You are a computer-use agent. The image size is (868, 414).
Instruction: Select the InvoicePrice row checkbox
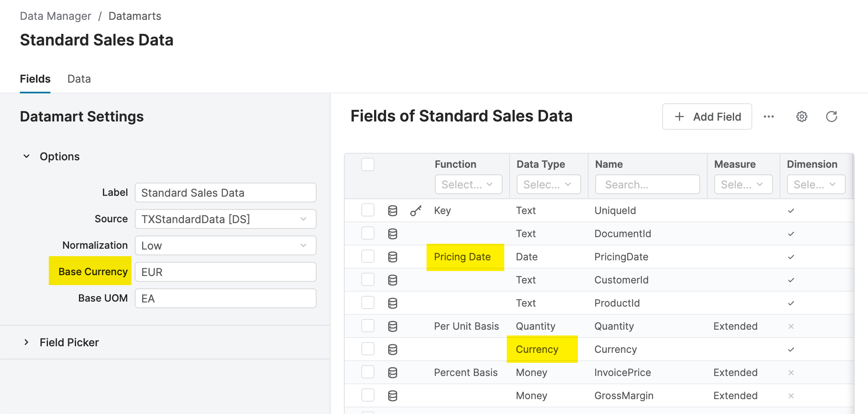pos(367,373)
